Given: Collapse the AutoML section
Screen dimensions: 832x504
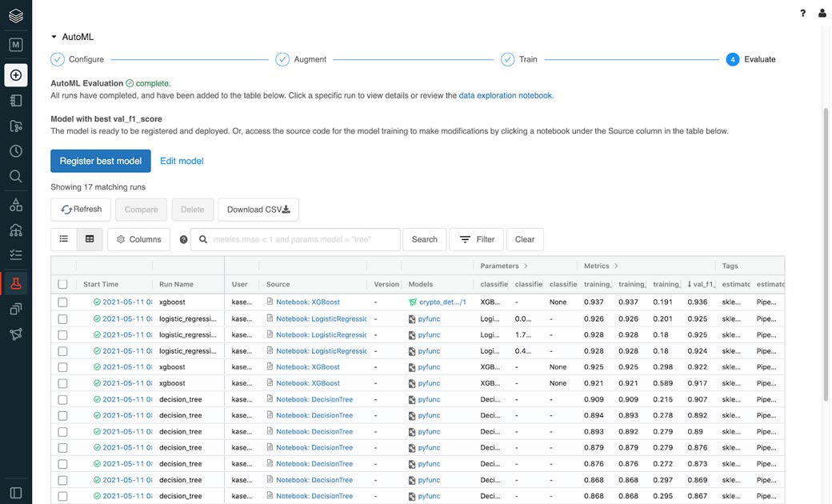Looking at the screenshot, I should tap(54, 37).
